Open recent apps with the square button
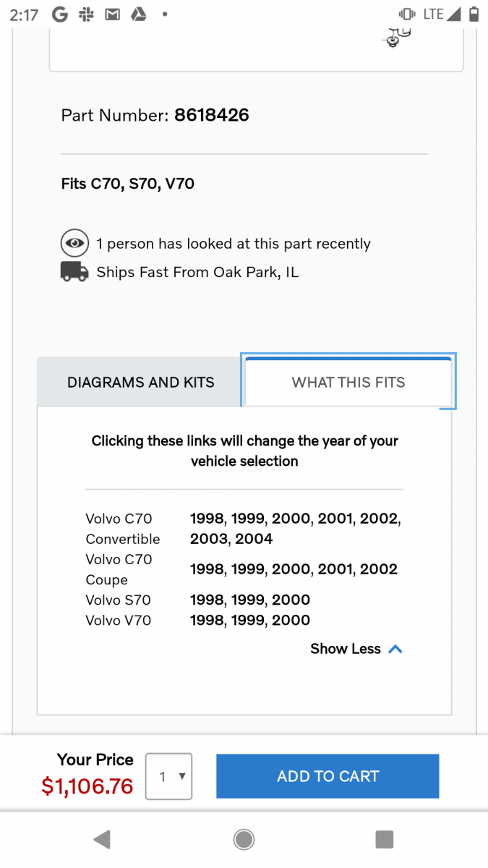This screenshot has width=488, height=868. click(x=385, y=838)
